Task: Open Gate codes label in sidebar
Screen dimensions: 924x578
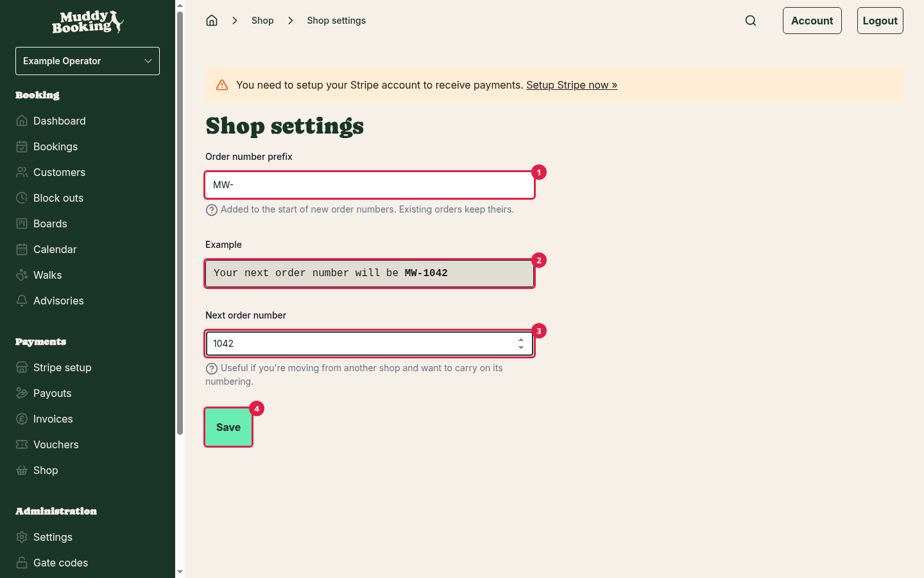Action: 61,563
